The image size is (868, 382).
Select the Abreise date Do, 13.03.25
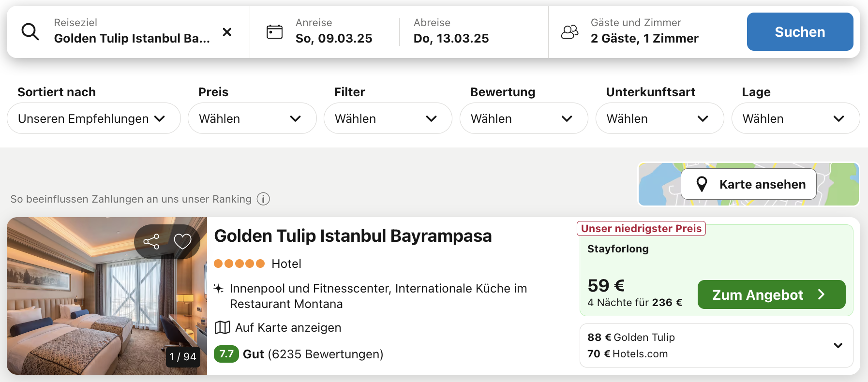click(451, 32)
